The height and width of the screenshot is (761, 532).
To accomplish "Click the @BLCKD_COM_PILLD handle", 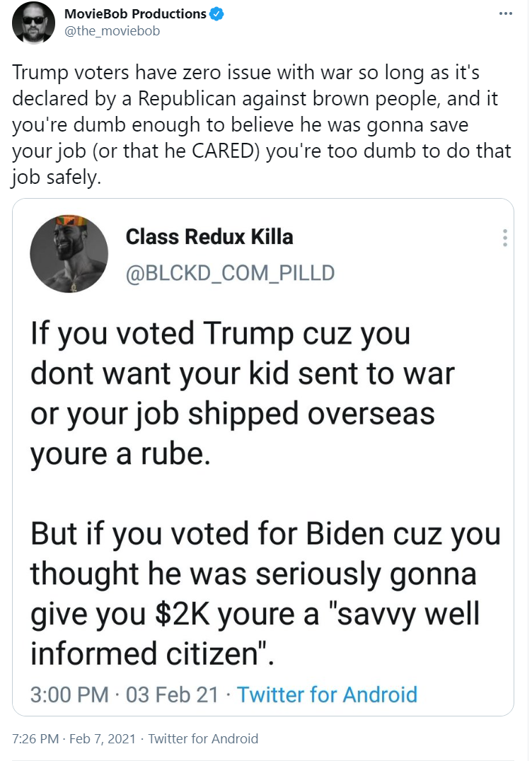I will click(x=230, y=273).
